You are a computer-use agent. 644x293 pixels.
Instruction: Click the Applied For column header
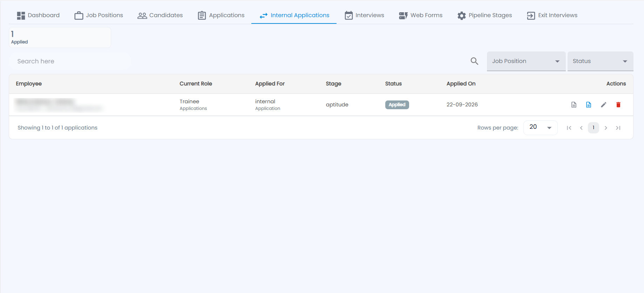click(270, 84)
